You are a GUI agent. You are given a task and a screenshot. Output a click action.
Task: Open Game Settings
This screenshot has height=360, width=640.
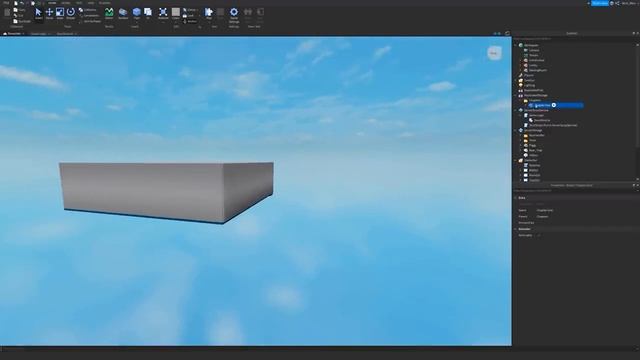[x=234, y=14]
